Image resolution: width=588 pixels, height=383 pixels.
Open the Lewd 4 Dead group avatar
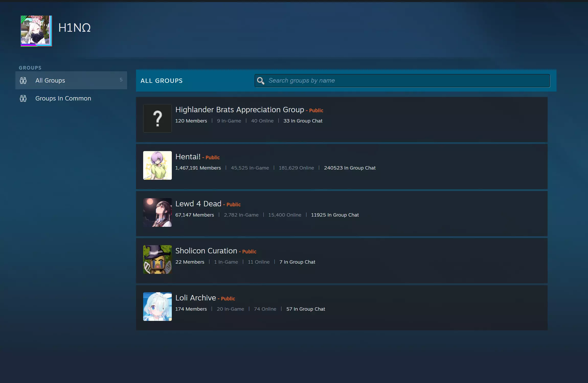157,212
